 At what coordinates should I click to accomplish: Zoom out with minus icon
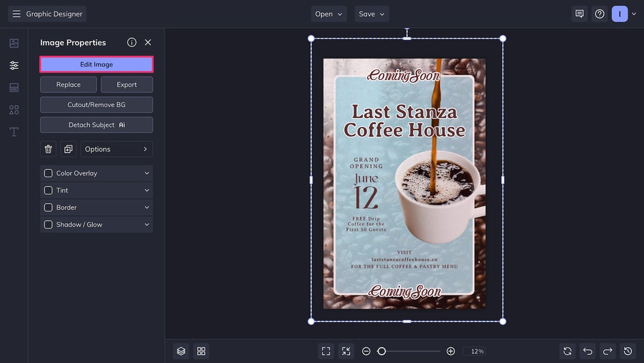coord(366,351)
